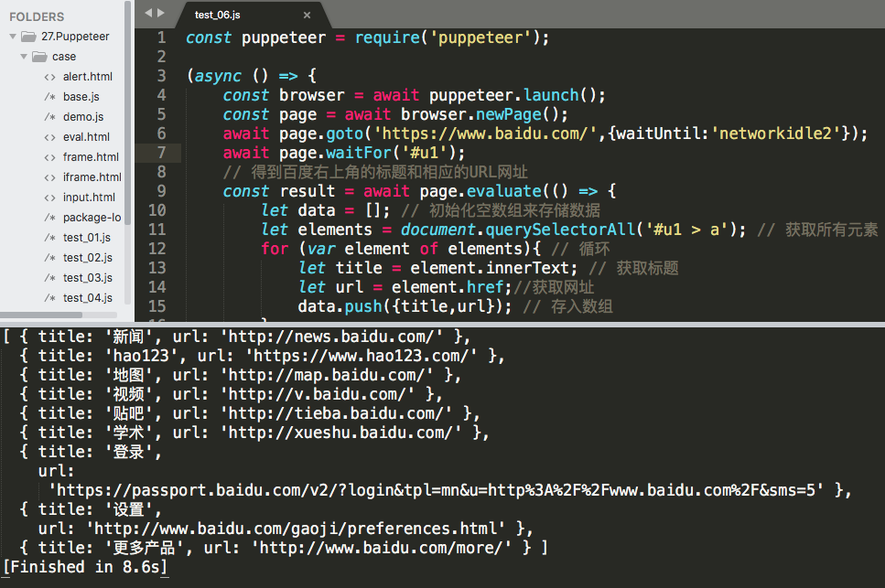Click the [Finished in 8.6s] message

85,567
